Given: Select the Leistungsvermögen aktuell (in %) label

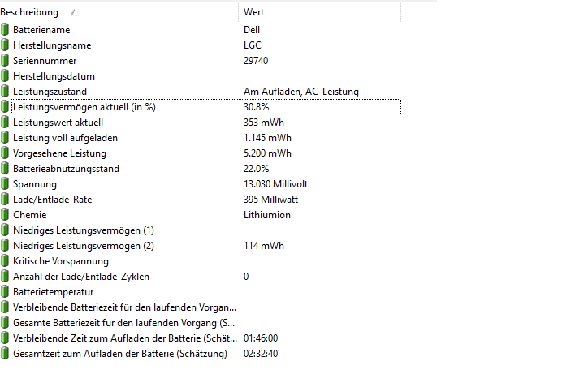Looking at the screenshot, I should pos(84,107).
